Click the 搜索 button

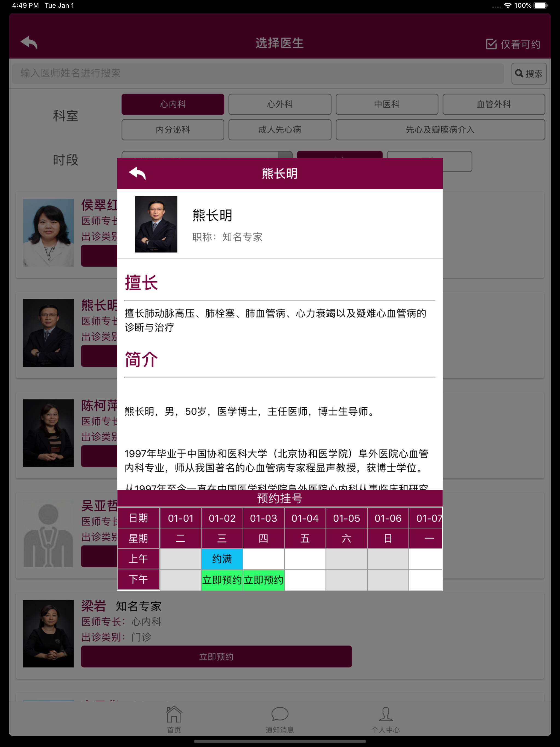529,73
